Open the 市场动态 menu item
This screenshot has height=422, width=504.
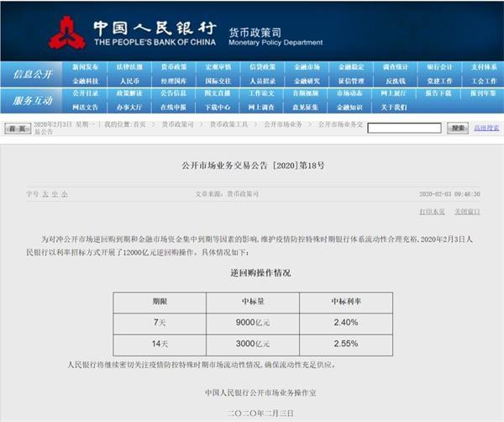pos(349,93)
